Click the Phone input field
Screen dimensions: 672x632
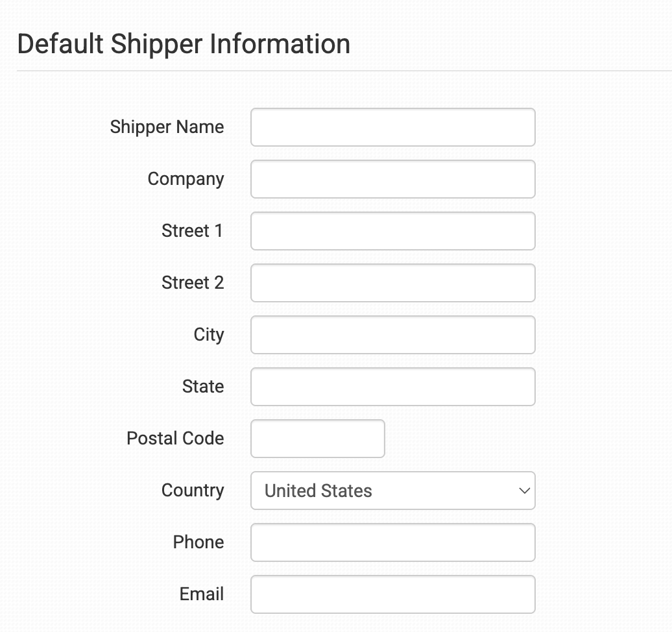(392, 542)
